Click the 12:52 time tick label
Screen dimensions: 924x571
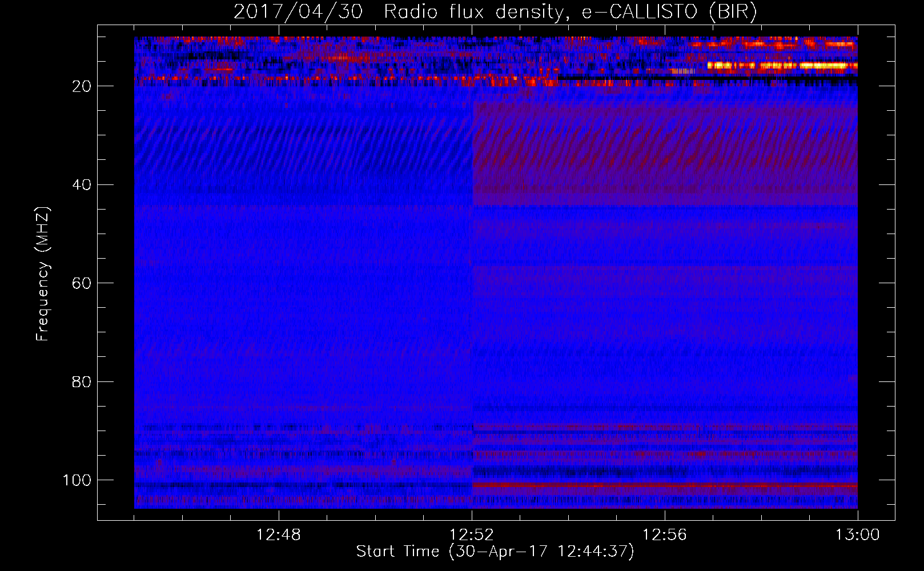(472, 535)
